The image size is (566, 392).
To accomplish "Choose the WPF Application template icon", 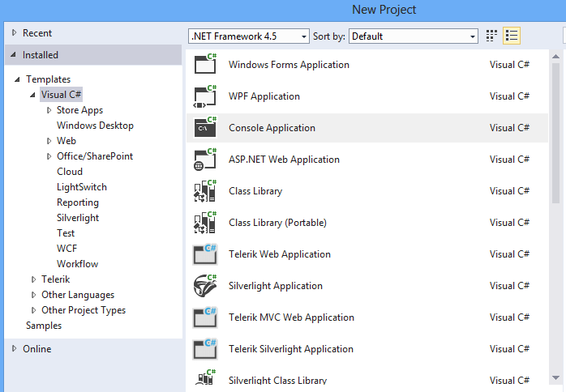I will pos(205,96).
